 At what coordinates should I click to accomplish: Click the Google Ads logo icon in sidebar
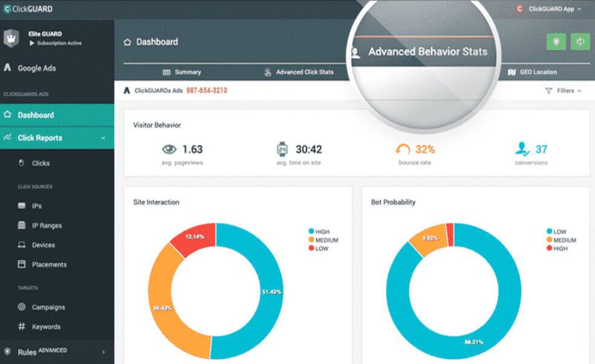[7, 68]
